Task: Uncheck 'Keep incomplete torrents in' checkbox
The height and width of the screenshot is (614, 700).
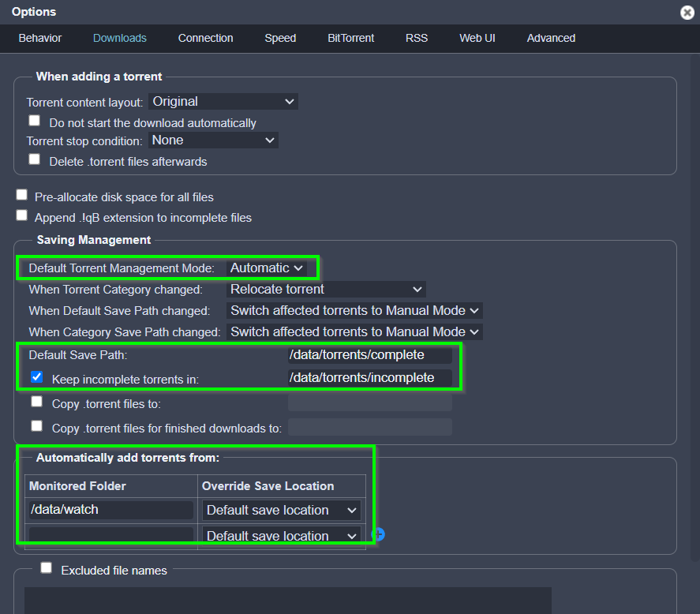Action: pyautogui.click(x=36, y=377)
